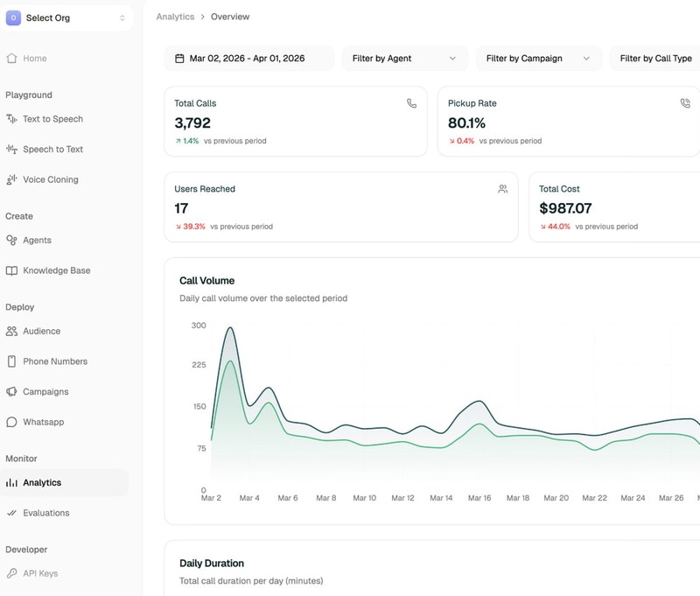Open the Filter by Call Type dropdown
Viewport: 700px width, 596px height.
click(655, 59)
